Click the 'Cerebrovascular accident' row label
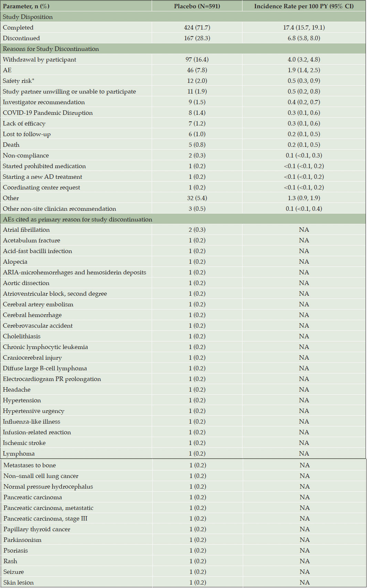368x588 pixels. point(38,326)
